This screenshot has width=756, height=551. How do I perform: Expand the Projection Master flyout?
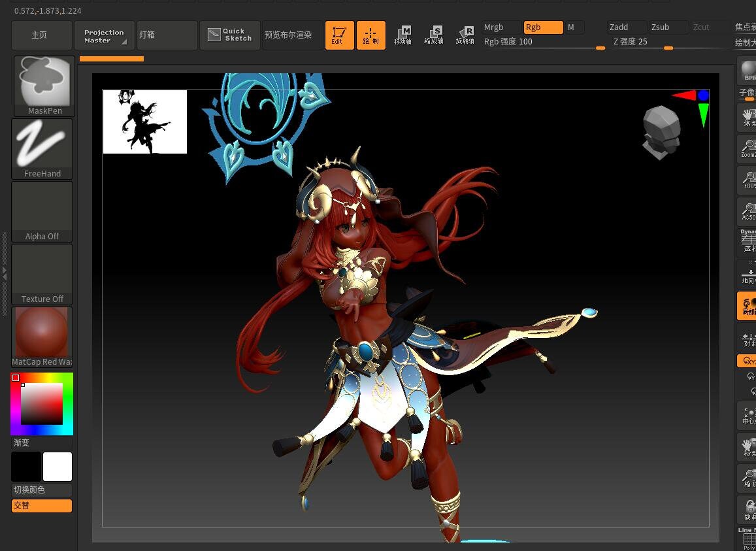[103, 35]
